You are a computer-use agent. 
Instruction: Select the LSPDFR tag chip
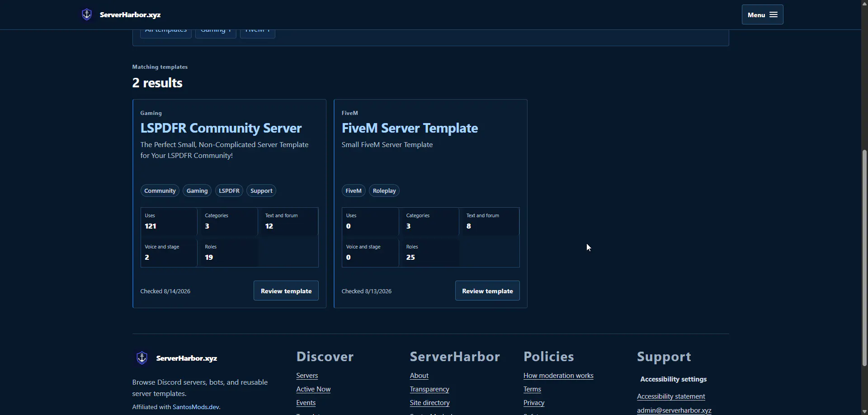(229, 191)
